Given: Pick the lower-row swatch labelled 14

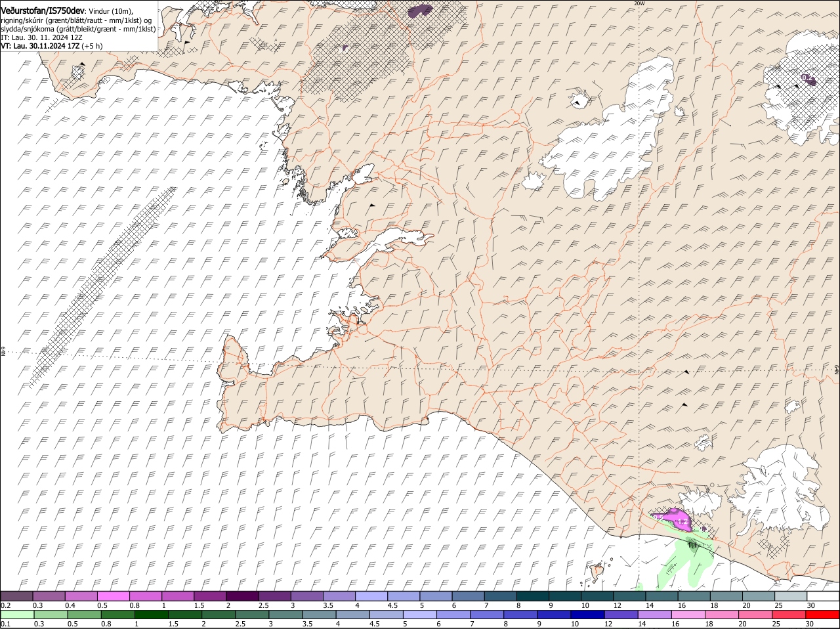Looking at the screenshot, I should coord(654,615).
